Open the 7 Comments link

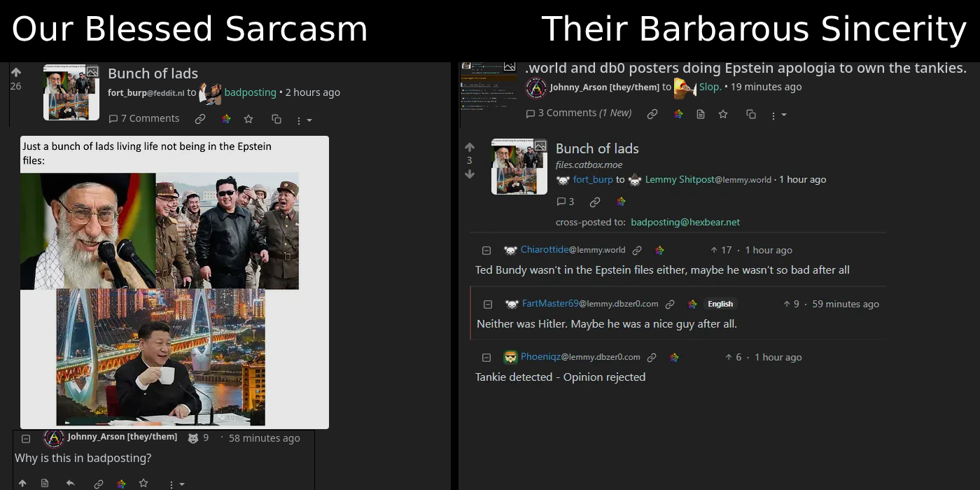pyautogui.click(x=144, y=118)
